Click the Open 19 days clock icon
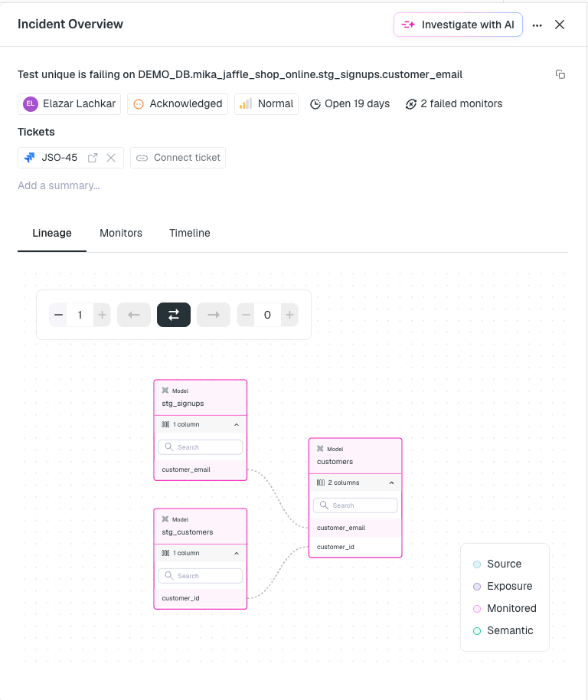 click(x=315, y=104)
